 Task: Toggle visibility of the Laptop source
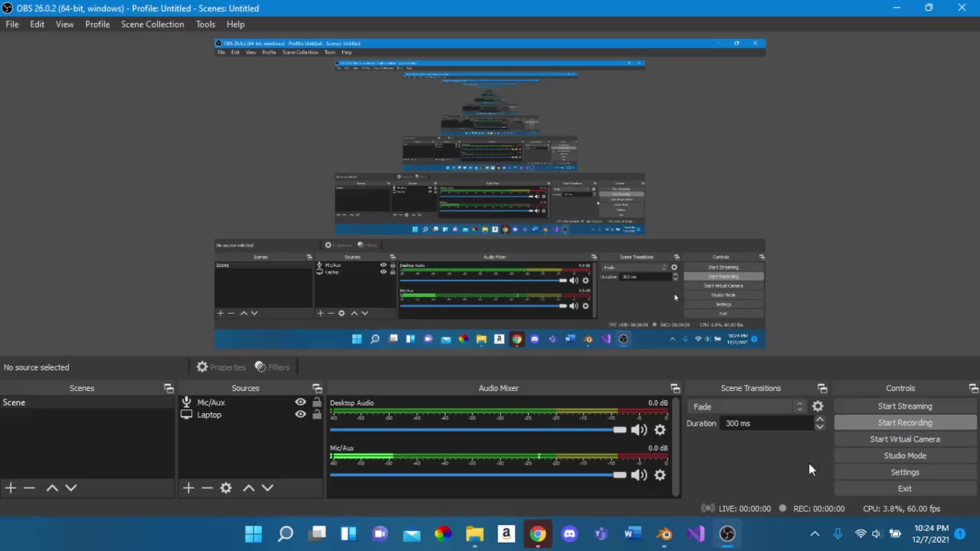[x=301, y=414]
